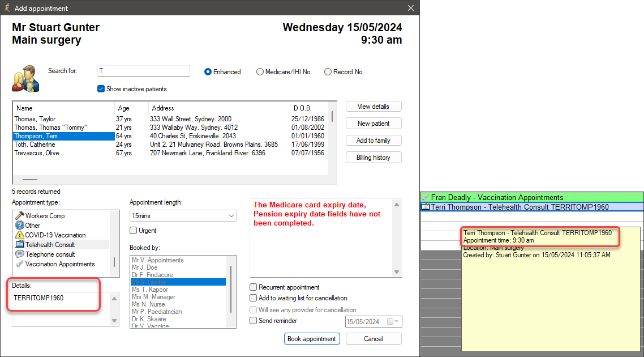Select Mr P. Paediatrician in Booked by
The width and height of the screenshot is (644, 357).
click(178, 312)
